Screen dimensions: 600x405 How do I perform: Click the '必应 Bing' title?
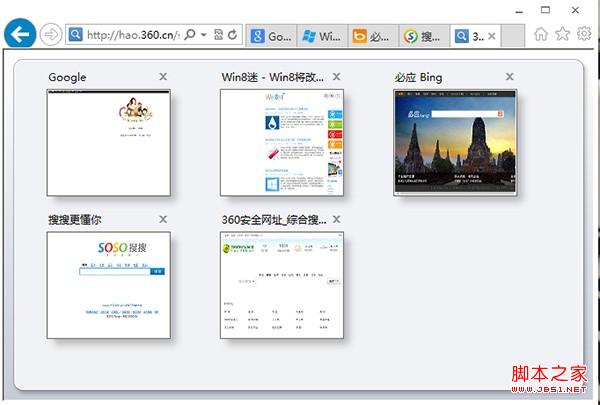pos(418,77)
